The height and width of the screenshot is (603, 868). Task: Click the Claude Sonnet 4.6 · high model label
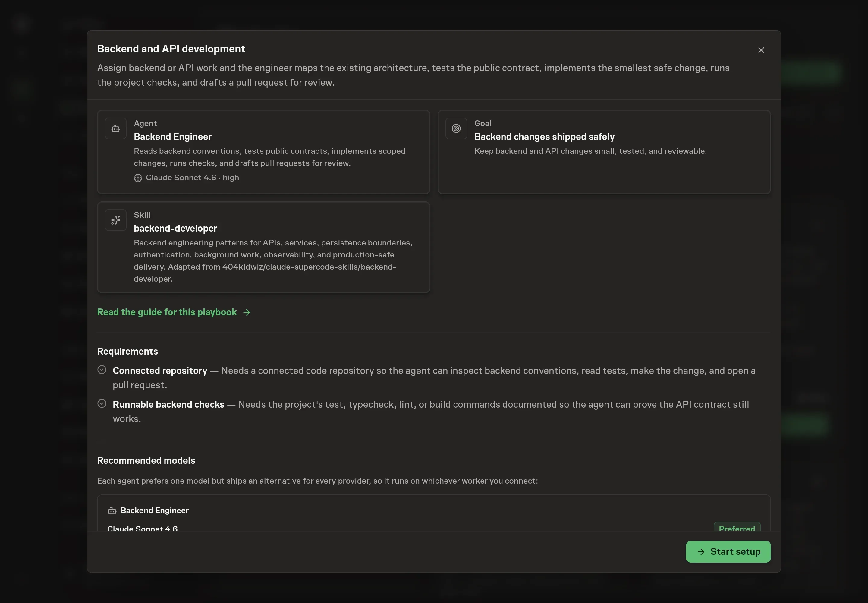tap(192, 178)
